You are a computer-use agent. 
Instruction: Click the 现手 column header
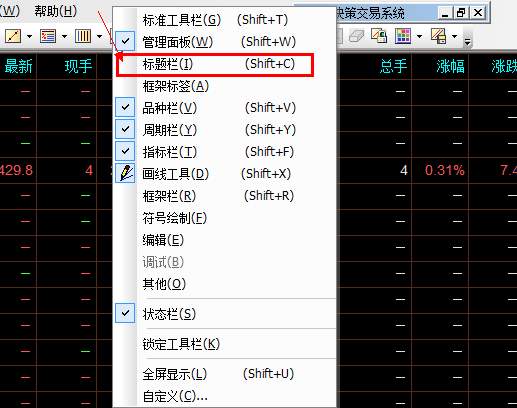[78, 66]
